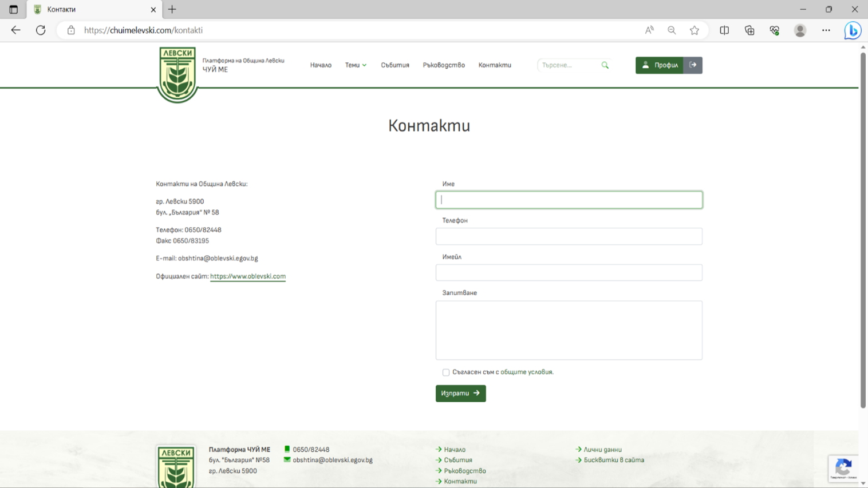Check the agree to general terms checkbox
This screenshot has width=868, height=488.
pyautogui.click(x=445, y=372)
